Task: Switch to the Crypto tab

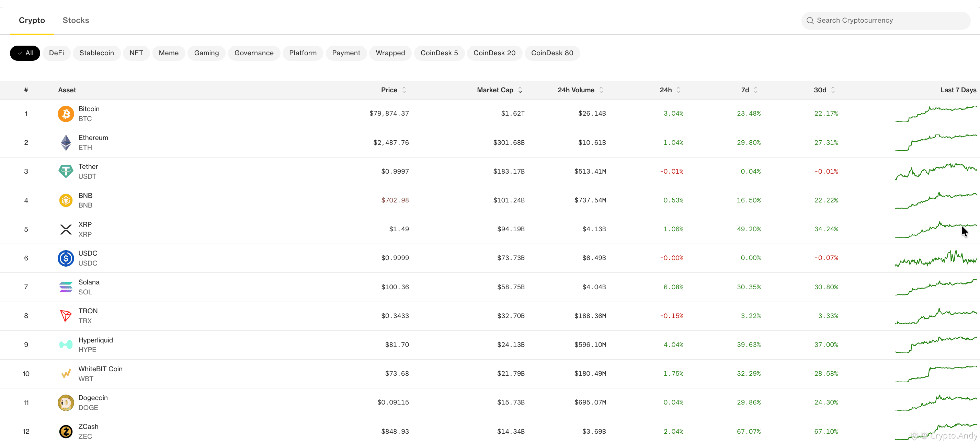Action: (32, 21)
